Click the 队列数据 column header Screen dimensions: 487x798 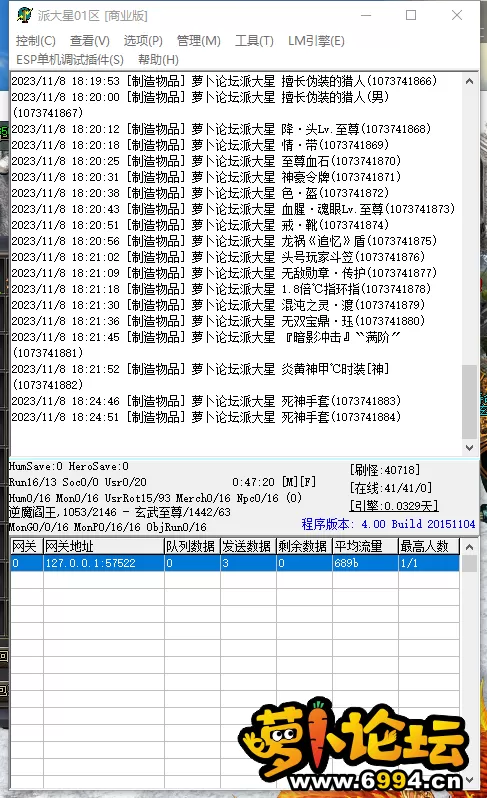coord(192,547)
